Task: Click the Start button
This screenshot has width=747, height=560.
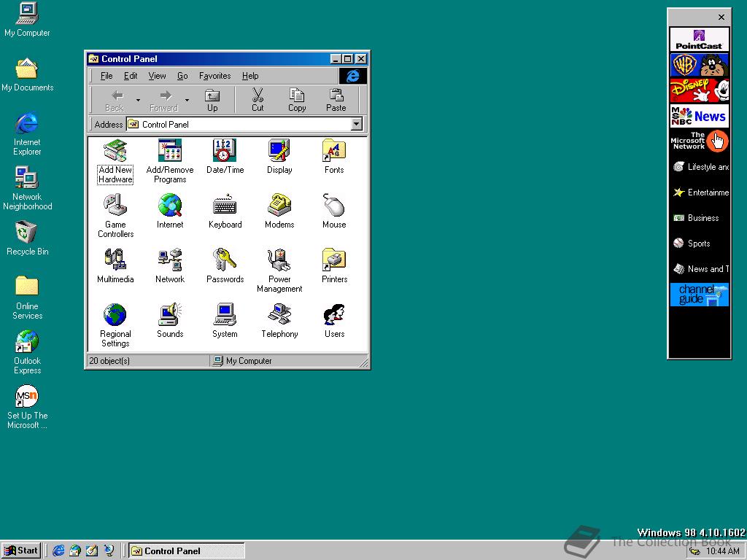Action: coord(21,551)
